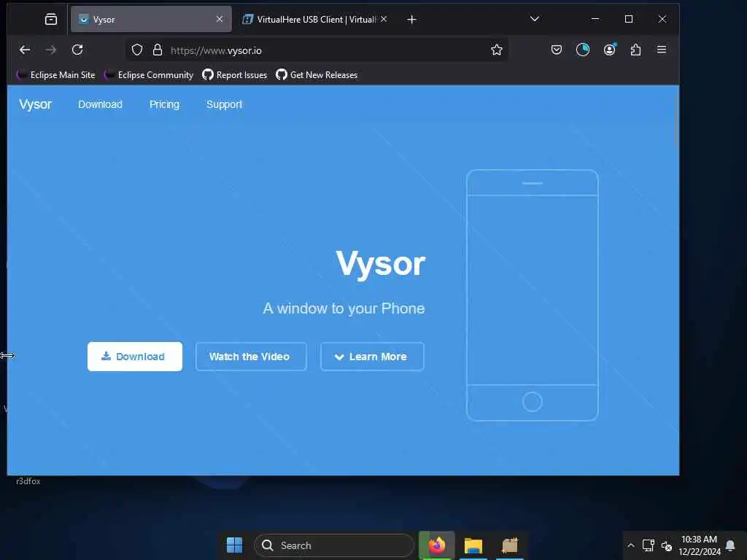747x560 pixels.
Task: Click the Vysor logo in navbar
Action: click(x=35, y=104)
